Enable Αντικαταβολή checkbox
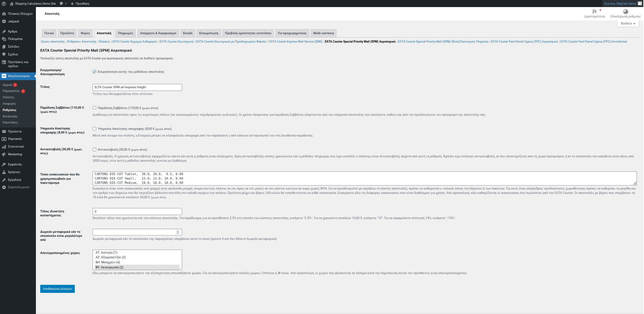644x314 pixels. (95, 150)
